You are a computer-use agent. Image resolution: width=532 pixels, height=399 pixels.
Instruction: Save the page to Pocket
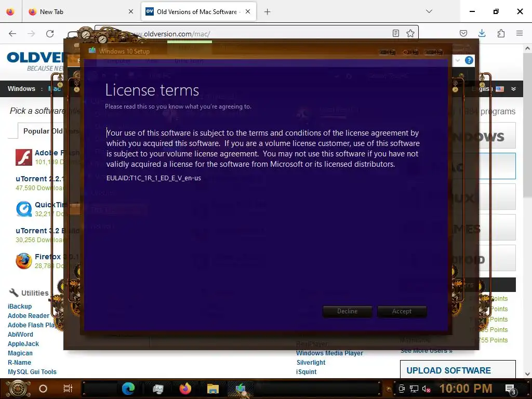[x=463, y=33]
